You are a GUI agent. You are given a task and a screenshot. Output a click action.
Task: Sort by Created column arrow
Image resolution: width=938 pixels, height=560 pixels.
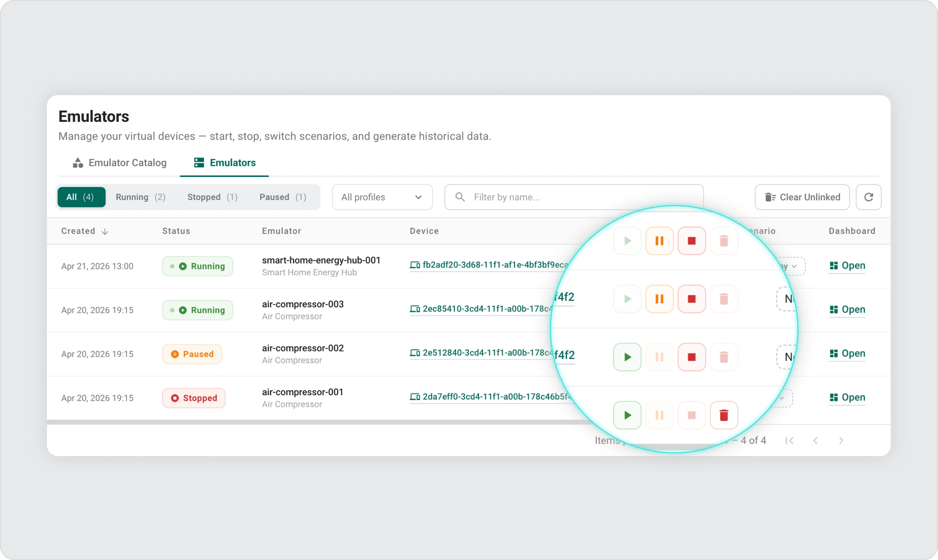[105, 232]
